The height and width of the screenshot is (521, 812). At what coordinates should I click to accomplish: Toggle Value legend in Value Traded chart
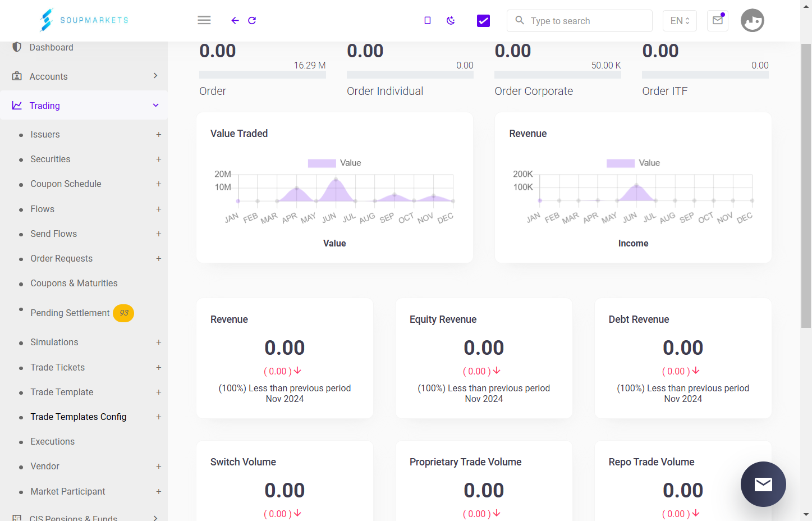click(334, 163)
